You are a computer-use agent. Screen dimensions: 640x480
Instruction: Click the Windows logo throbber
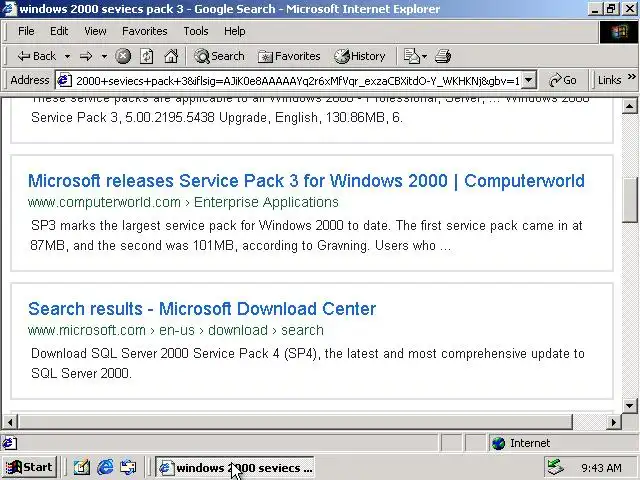pyautogui.click(x=619, y=32)
